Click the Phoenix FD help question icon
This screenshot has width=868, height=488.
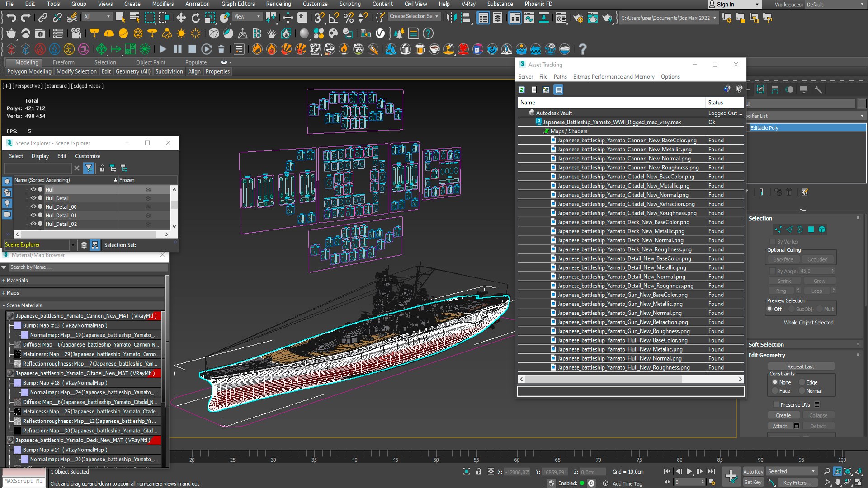coord(582,49)
